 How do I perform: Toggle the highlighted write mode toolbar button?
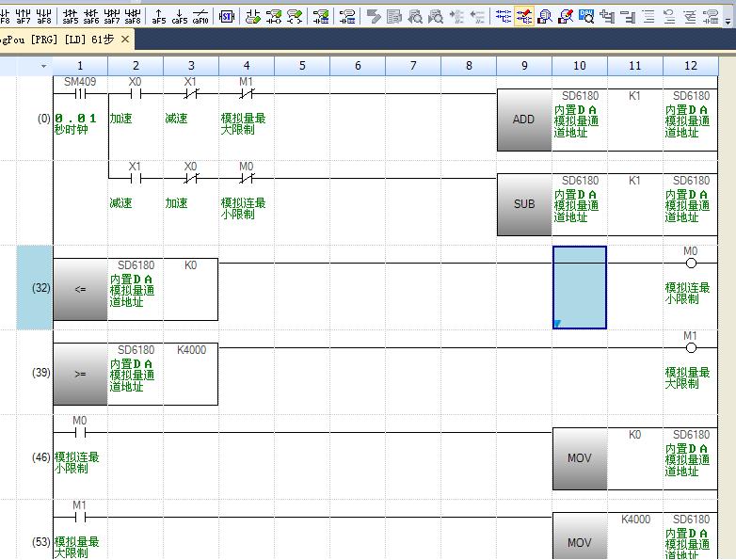coord(524,16)
